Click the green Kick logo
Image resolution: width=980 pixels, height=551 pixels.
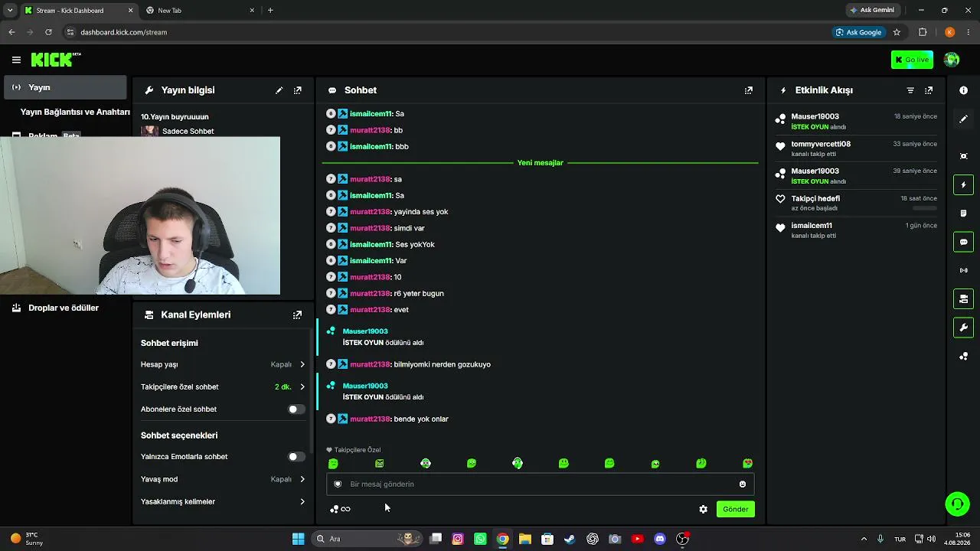(54, 60)
